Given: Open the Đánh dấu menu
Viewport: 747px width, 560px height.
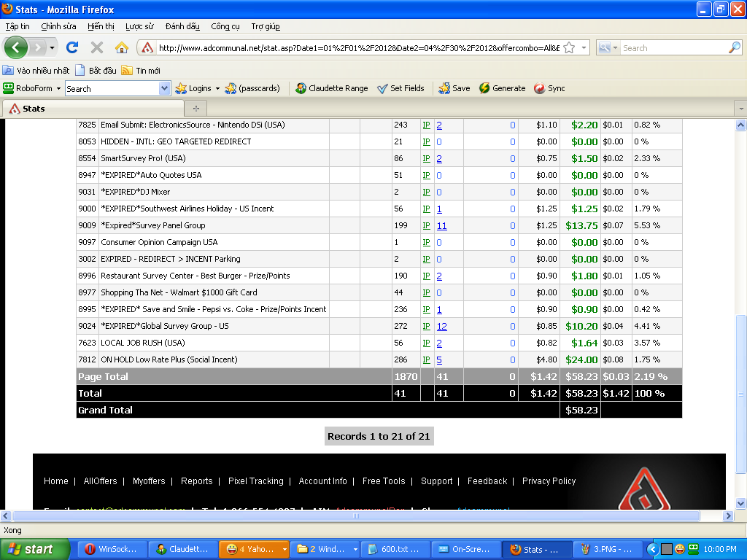Looking at the screenshot, I should tap(182, 27).
